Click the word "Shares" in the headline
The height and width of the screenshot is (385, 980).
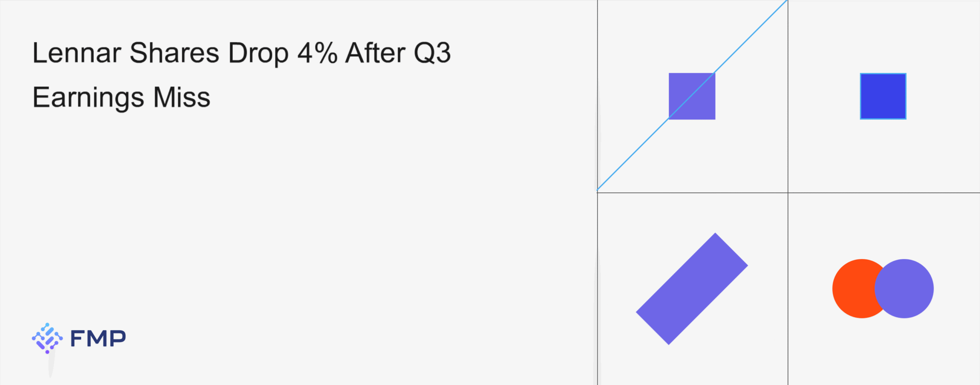click(174, 53)
